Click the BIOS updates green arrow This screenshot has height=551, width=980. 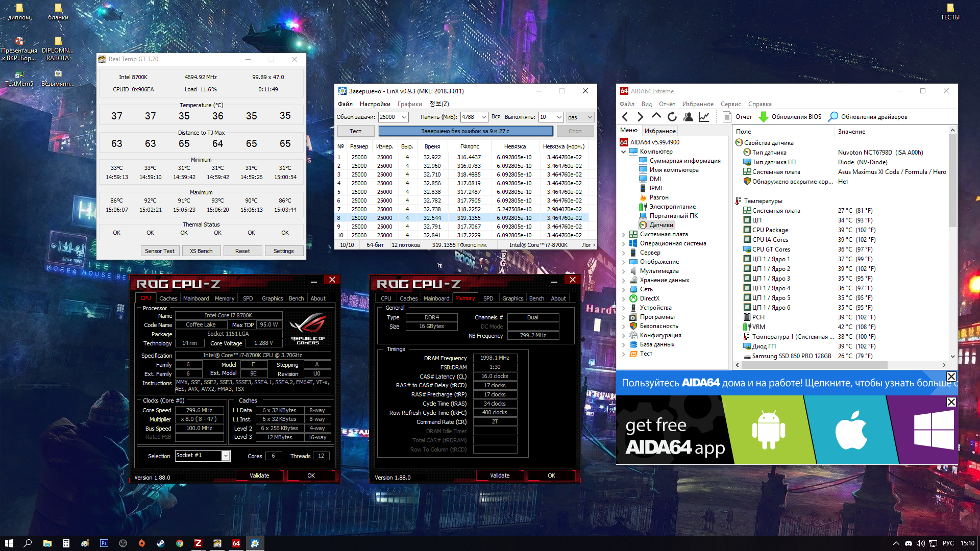coord(764,117)
